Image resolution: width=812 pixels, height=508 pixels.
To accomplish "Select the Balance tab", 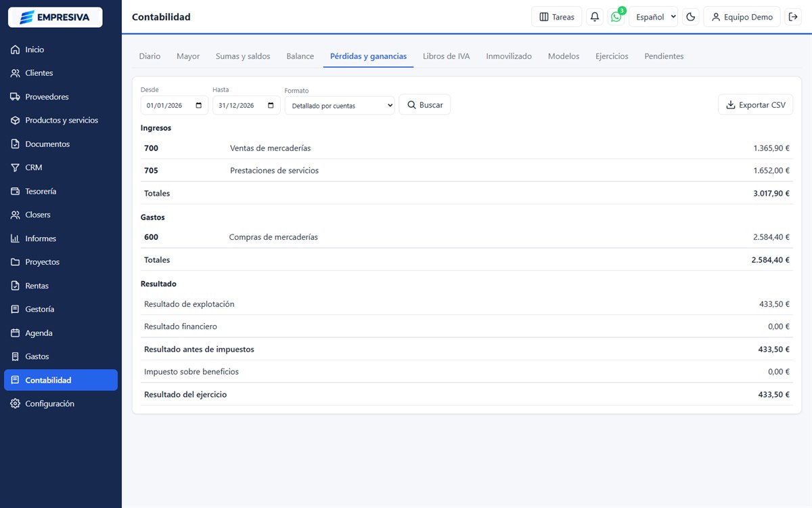I will point(300,56).
